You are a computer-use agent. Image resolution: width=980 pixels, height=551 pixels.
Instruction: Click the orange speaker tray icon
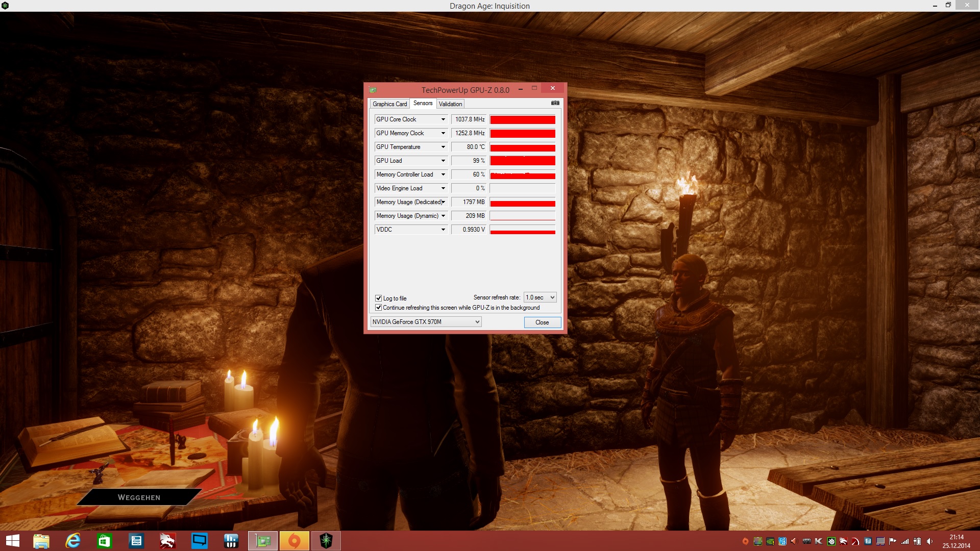click(x=794, y=541)
